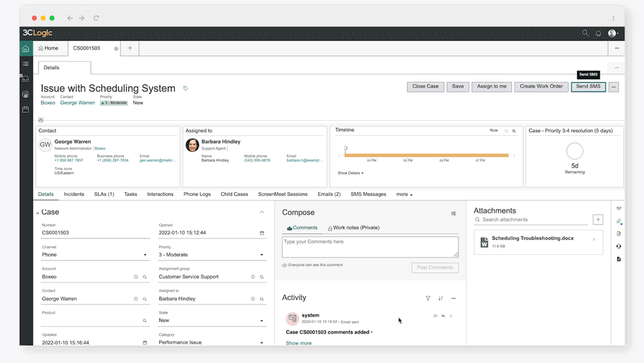
Task: Open Scheduling Troubleshooting.docx options menu
Action: [594, 239]
